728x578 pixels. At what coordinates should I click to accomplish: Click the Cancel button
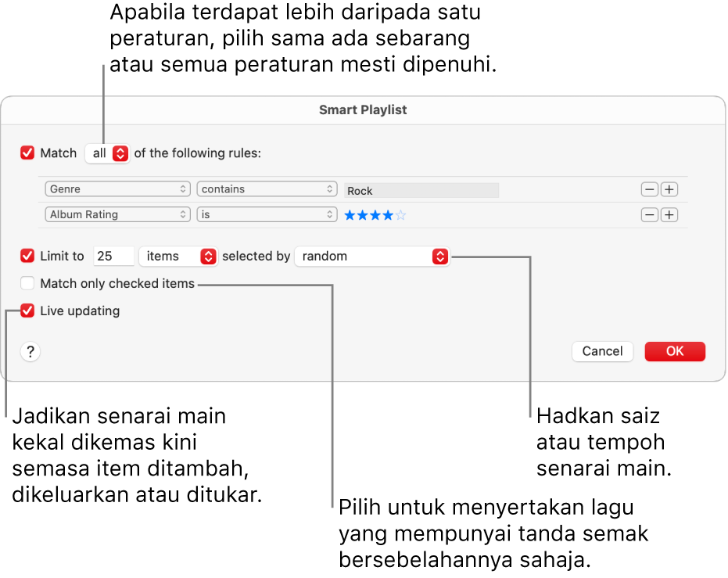(603, 351)
